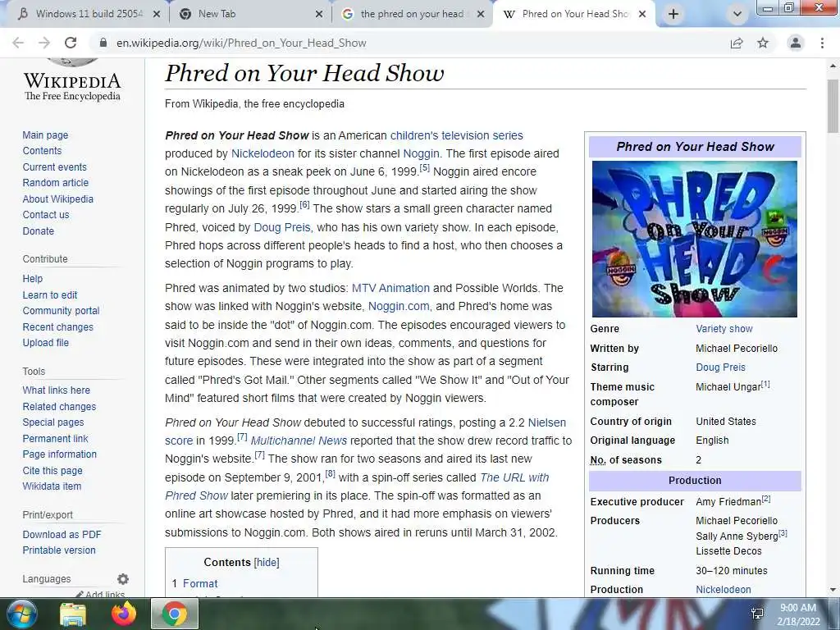Click the scrollbar down arrow
The image size is (840, 630).
(833, 590)
